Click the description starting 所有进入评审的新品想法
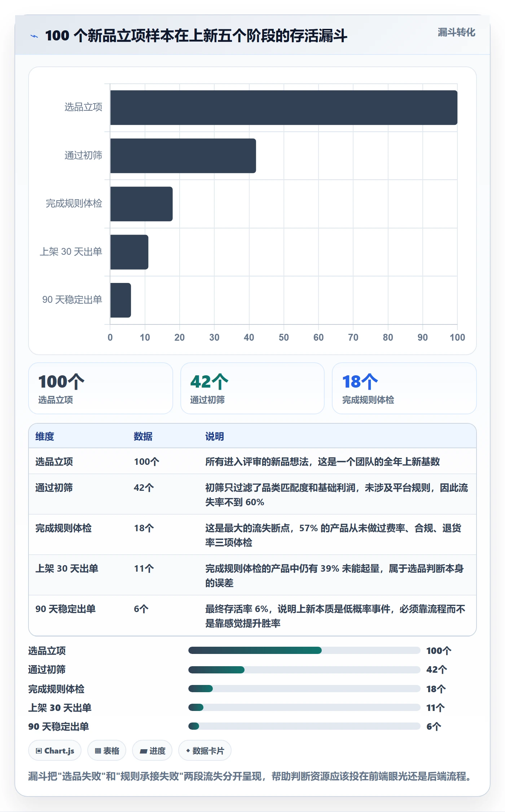The height and width of the screenshot is (812, 505). [322, 462]
